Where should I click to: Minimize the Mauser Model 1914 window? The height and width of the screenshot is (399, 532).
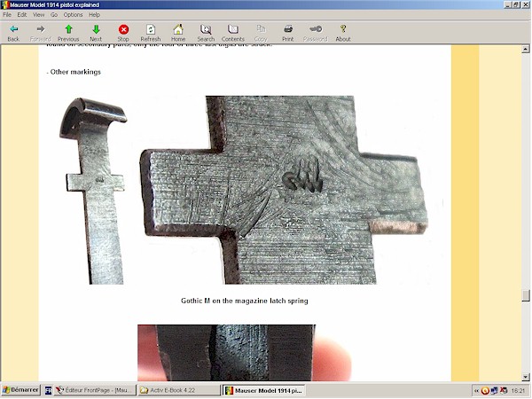pyautogui.click(x=508, y=4)
